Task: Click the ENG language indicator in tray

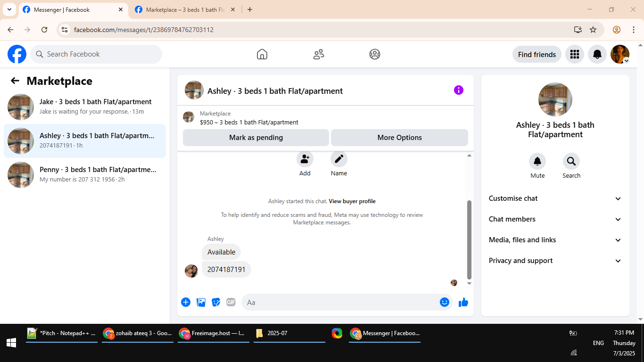Action: click(x=598, y=343)
